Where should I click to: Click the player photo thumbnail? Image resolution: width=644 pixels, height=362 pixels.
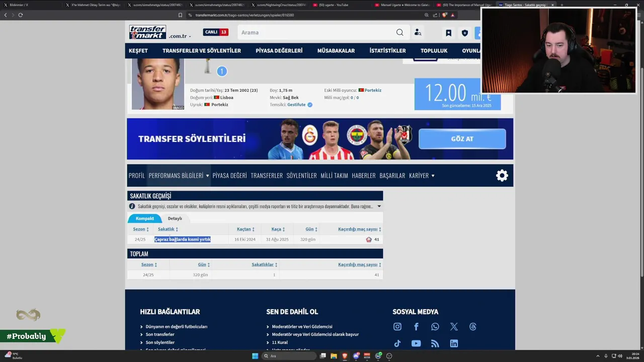(x=158, y=84)
